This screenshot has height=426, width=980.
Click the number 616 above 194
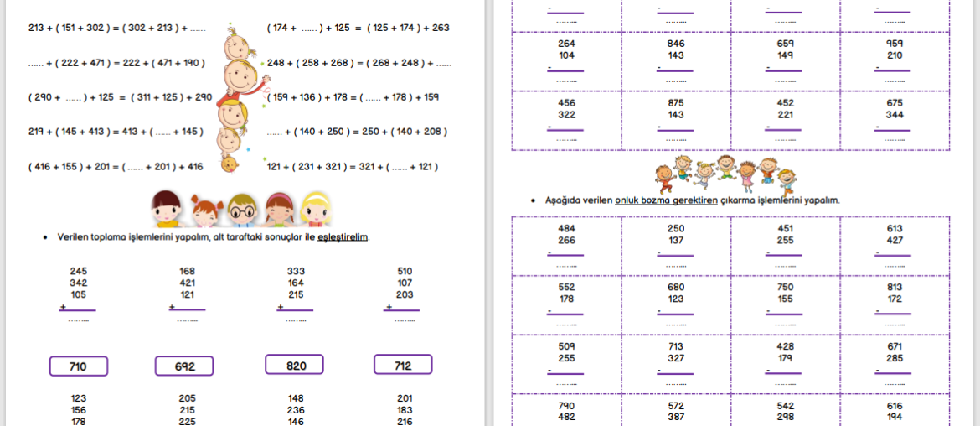(895, 405)
